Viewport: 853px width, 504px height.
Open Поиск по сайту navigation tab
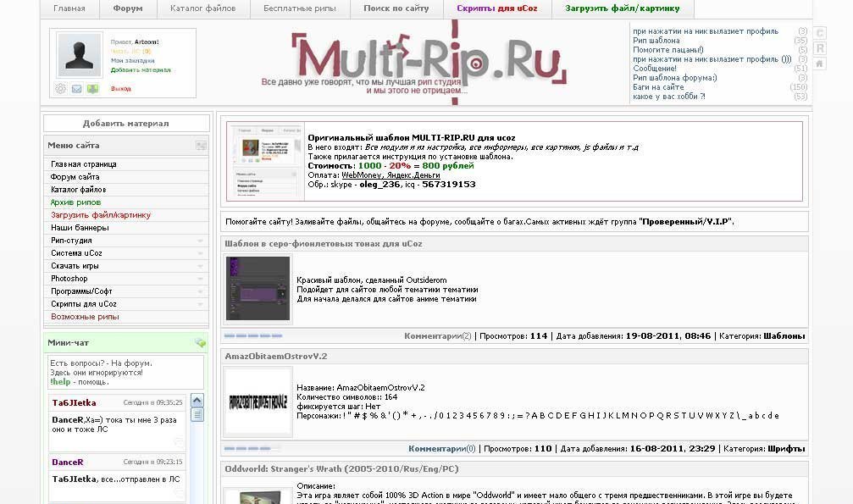pyautogui.click(x=396, y=8)
